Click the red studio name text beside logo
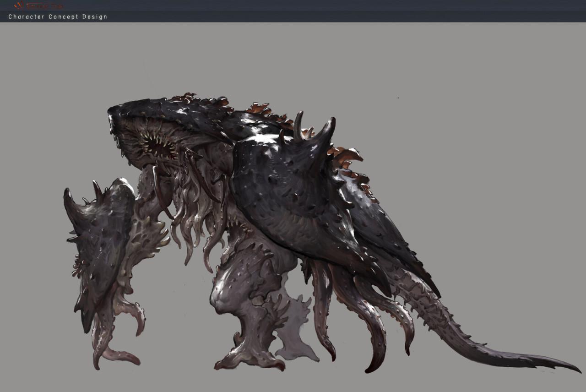Viewport: 586px width, 392px height. pyautogui.click(x=45, y=6)
